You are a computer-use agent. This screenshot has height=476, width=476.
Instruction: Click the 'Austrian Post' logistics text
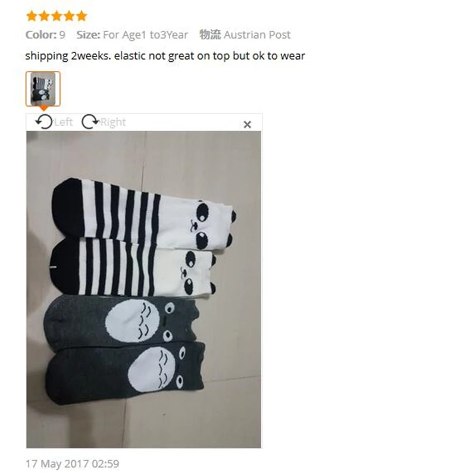coord(257,35)
